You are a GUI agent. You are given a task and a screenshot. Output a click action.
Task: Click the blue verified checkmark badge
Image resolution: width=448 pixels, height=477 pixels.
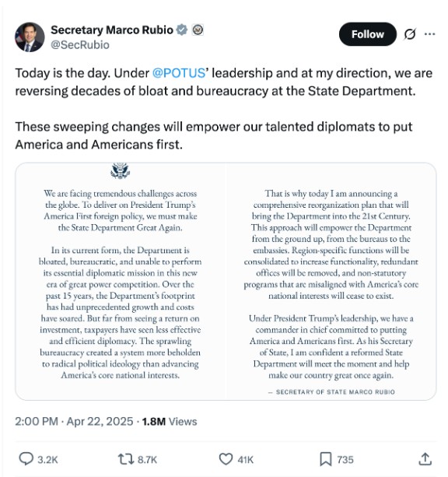point(182,30)
